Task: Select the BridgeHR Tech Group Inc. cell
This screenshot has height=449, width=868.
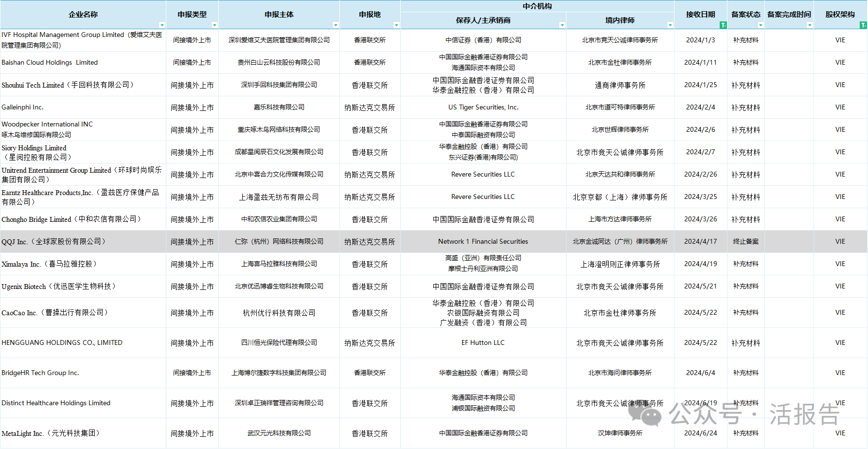Action: pos(83,373)
